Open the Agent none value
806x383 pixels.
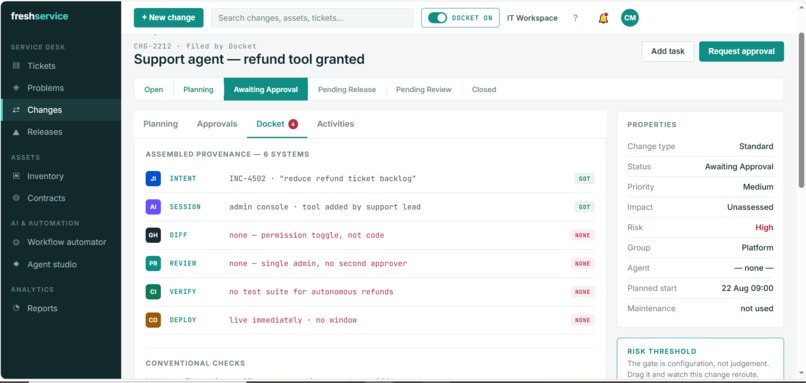click(x=754, y=268)
